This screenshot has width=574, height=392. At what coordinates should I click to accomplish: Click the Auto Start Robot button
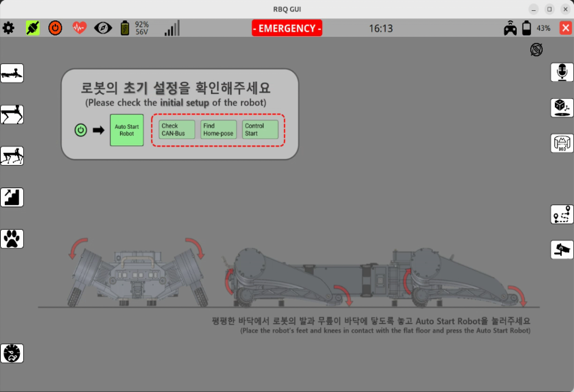(x=127, y=130)
